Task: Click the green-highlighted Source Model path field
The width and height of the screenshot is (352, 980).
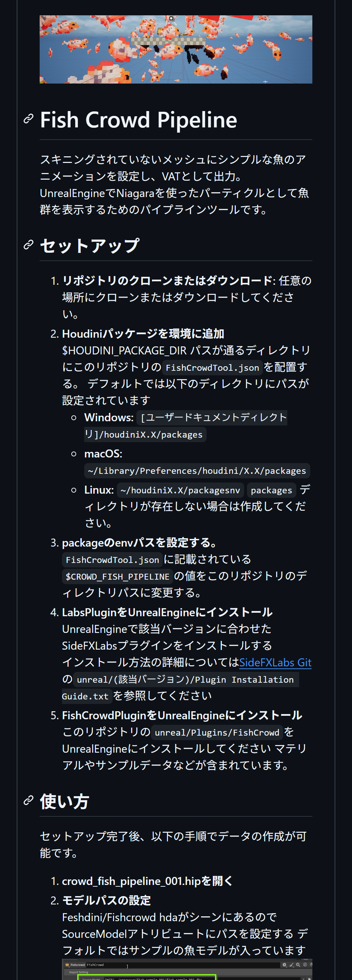Action: [x=147, y=977]
